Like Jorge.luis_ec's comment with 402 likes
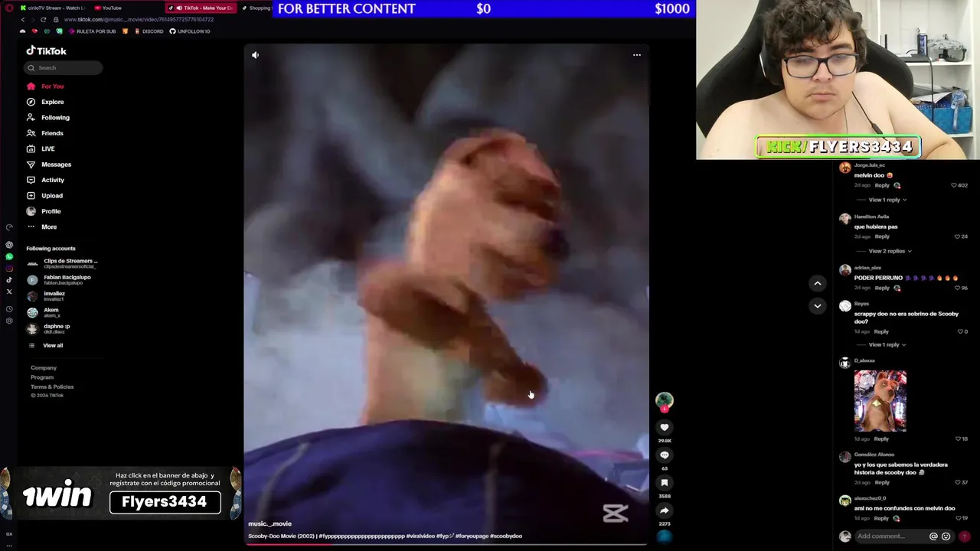The image size is (980, 551). coord(954,185)
